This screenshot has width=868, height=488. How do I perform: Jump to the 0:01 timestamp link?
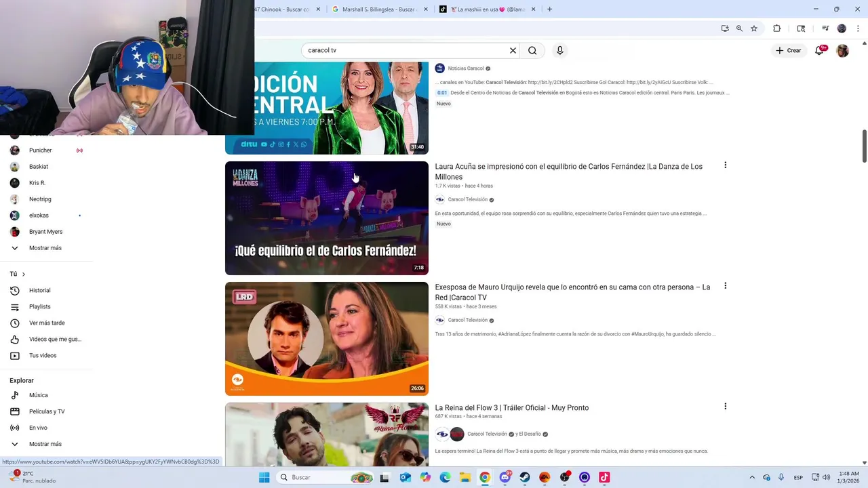(x=442, y=93)
